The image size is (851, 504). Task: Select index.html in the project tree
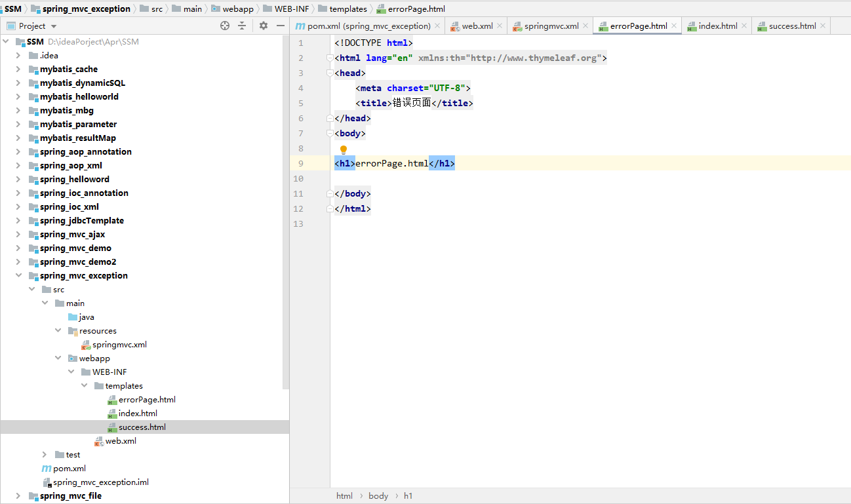coord(138,414)
